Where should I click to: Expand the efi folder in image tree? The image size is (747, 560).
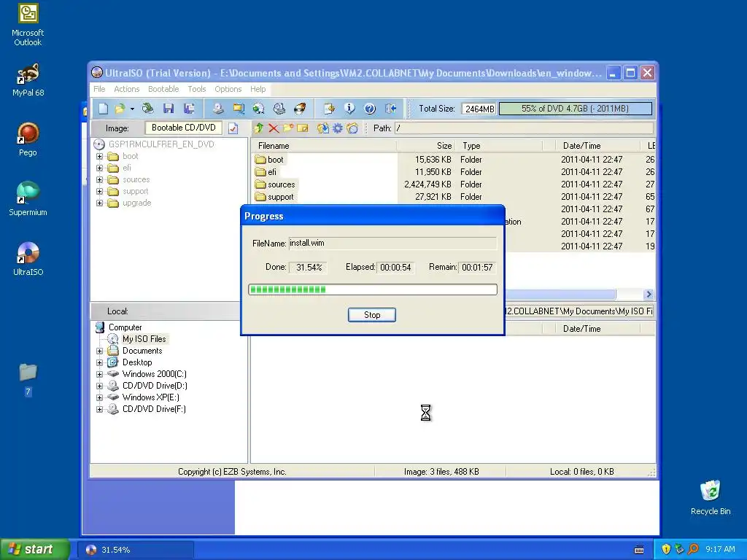pyautogui.click(x=99, y=168)
